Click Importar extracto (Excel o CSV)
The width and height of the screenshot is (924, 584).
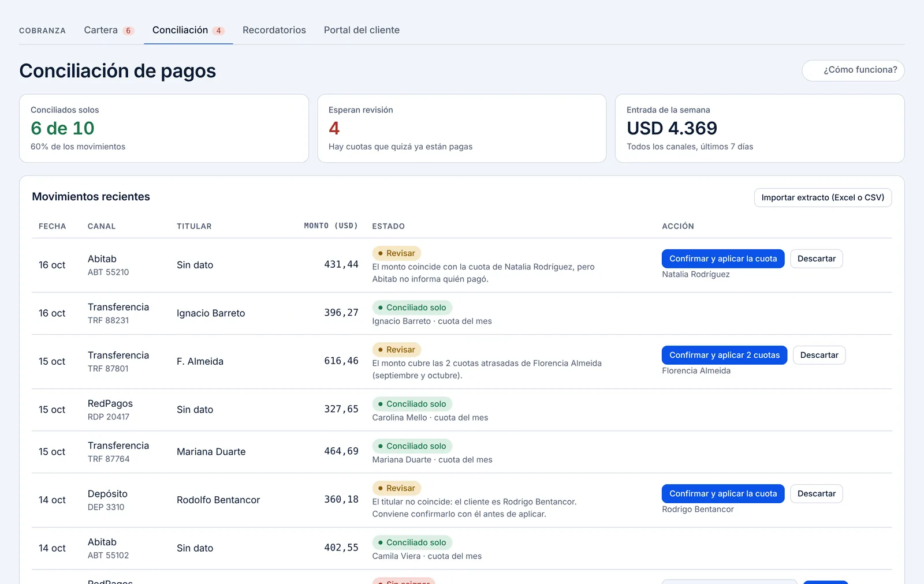823,197
